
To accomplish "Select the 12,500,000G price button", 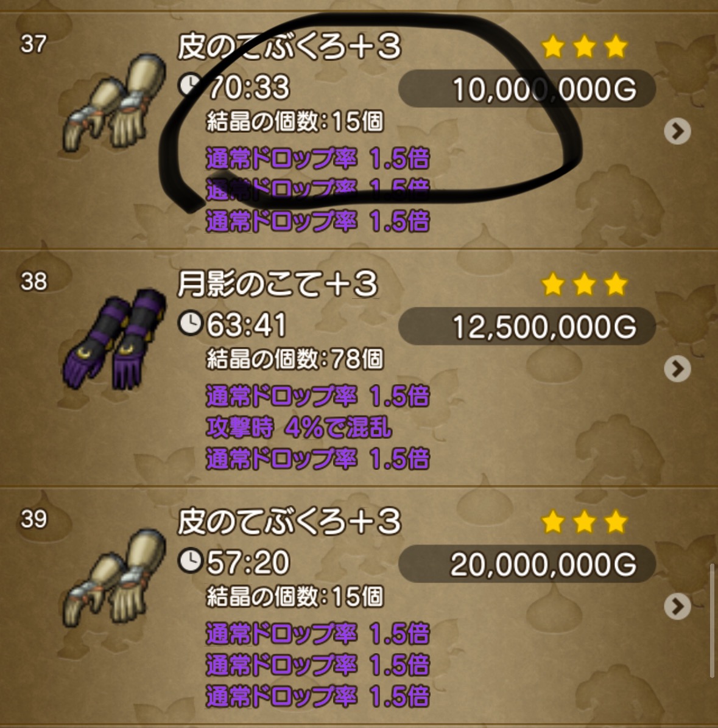I will point(527,326).
